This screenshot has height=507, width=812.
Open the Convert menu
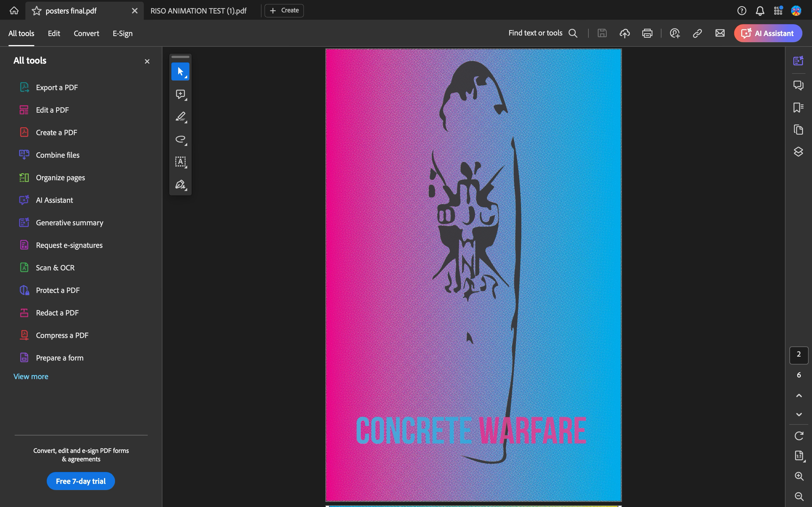86,33
